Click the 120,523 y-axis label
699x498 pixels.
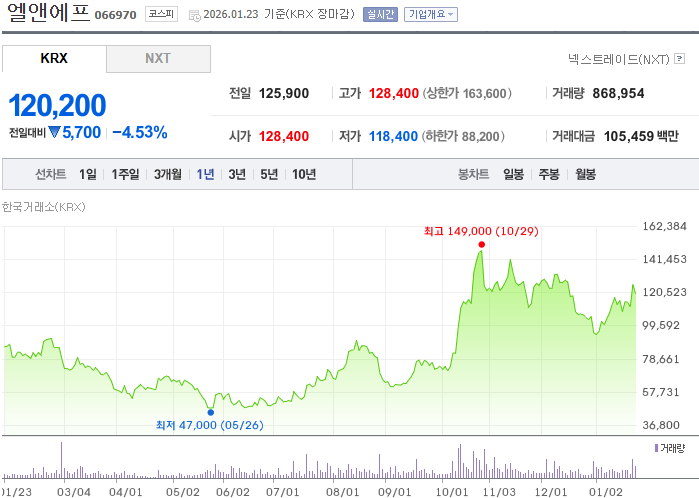[664, 292]
